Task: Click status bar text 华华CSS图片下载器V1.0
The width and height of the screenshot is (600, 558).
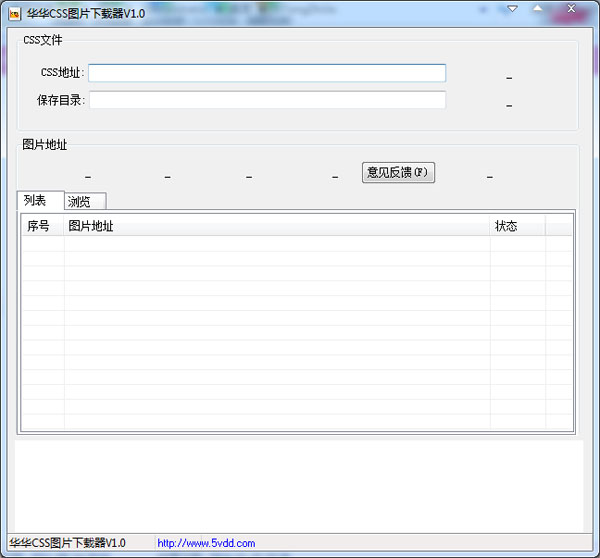Action: click(x=67, y=543)
